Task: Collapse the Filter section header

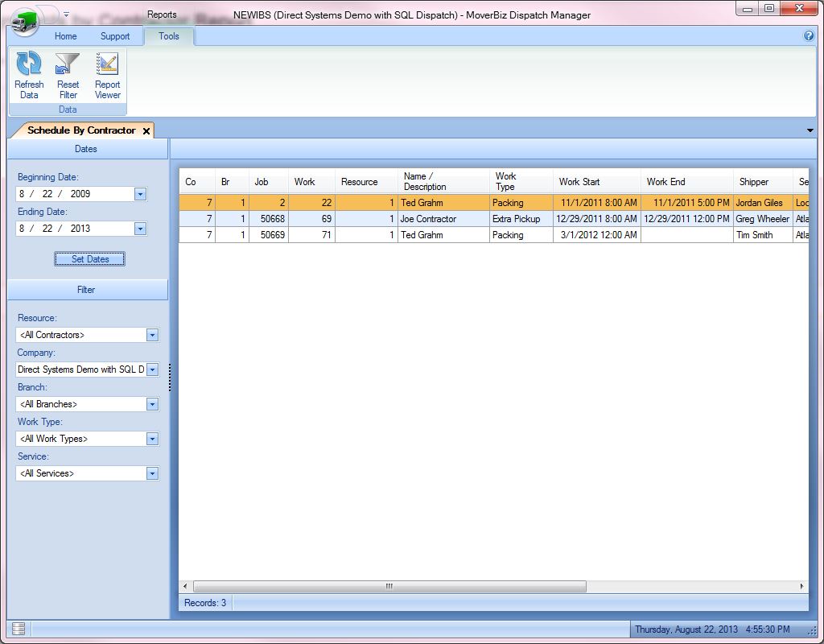Action: (x=87, y=290)
